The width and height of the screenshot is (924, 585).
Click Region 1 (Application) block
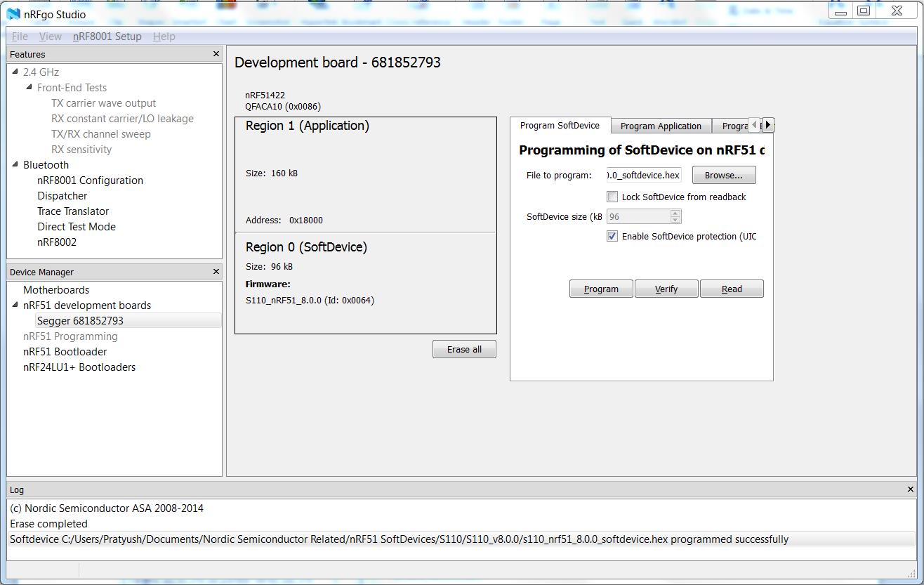pos(365,174)
